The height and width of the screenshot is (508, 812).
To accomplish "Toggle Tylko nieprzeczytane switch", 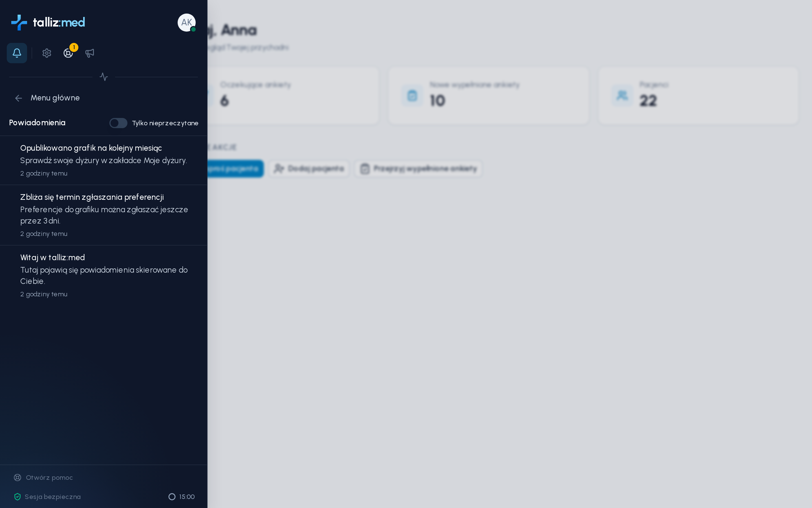I will (118, 123).
